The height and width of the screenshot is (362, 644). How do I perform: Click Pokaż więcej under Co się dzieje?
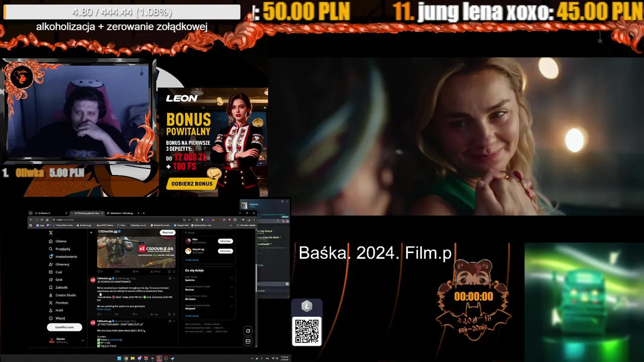(192, 316)
